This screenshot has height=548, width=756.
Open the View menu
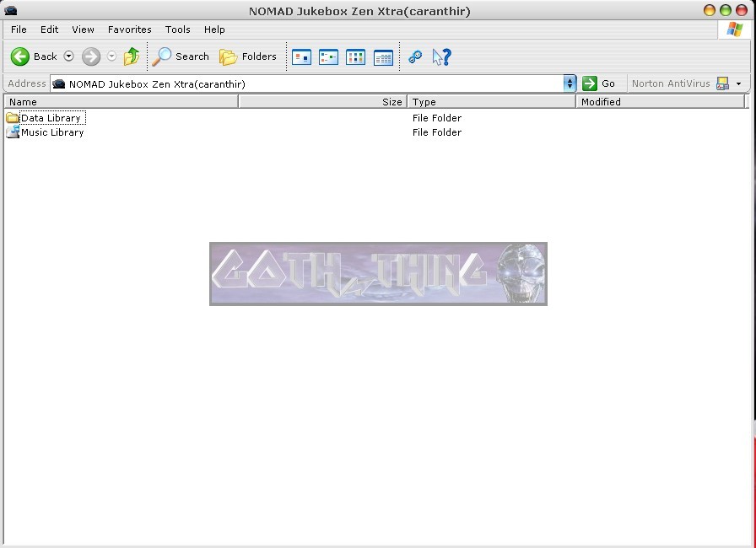pyautogui.click(x=83, y=30)
